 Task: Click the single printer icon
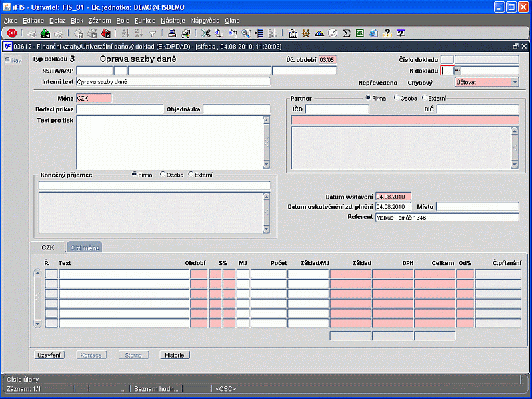(172, 33)
